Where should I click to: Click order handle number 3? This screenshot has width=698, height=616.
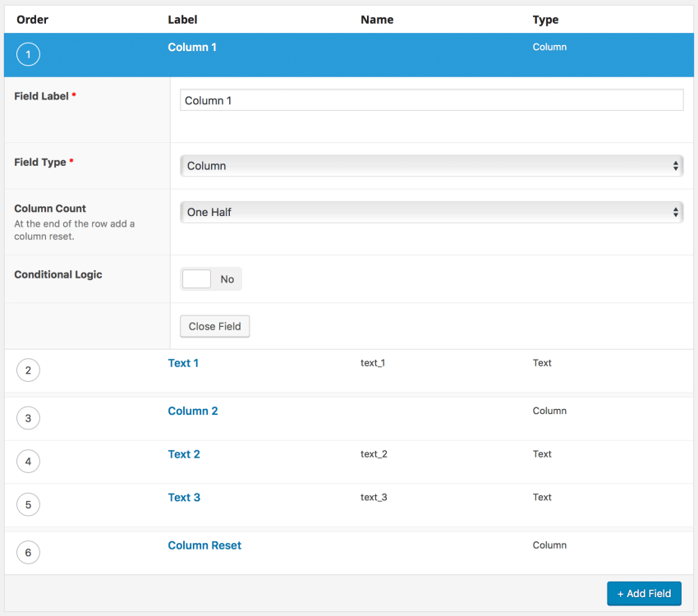28,418
